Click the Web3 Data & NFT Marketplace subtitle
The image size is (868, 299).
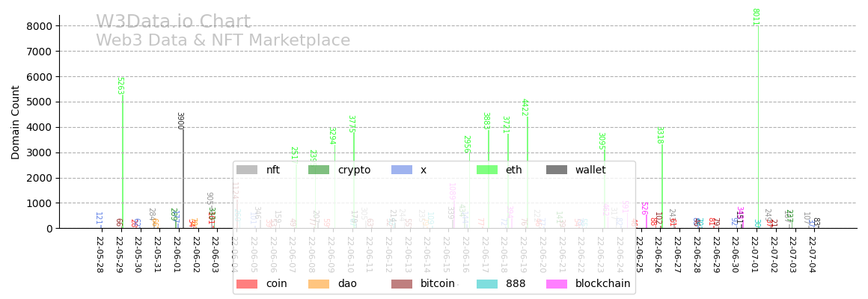pyautogui.click(x=223, y=41)
